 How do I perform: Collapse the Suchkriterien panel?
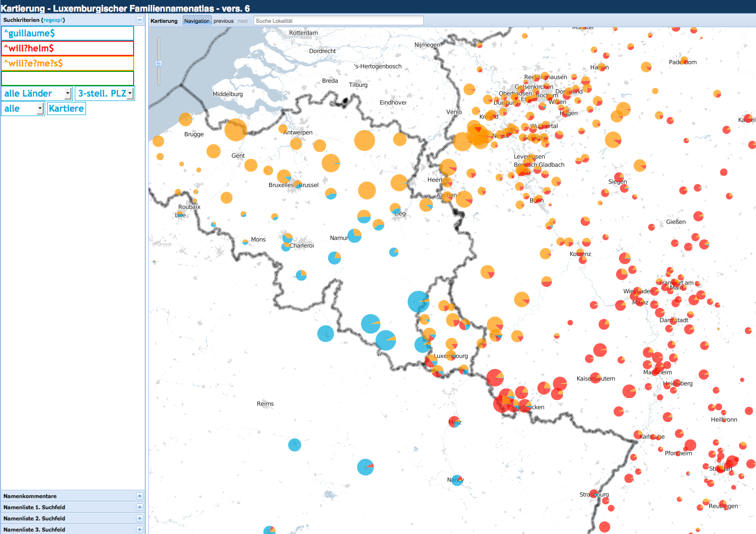(x=139, y=20)
